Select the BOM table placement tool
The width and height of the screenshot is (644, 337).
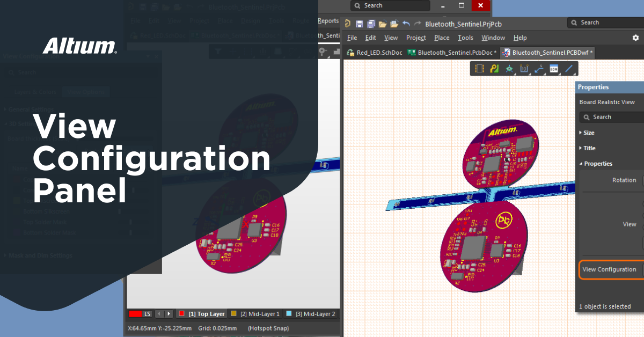click(553, 68)
